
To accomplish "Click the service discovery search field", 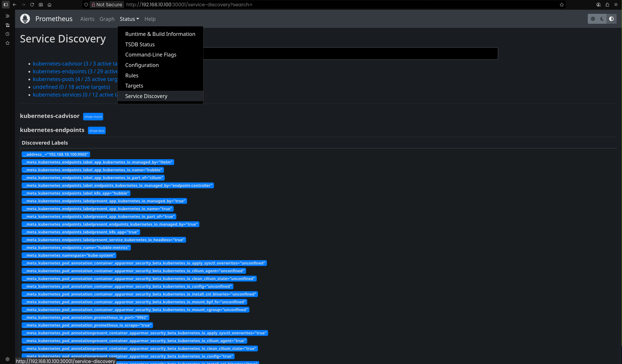I will 350,54.
